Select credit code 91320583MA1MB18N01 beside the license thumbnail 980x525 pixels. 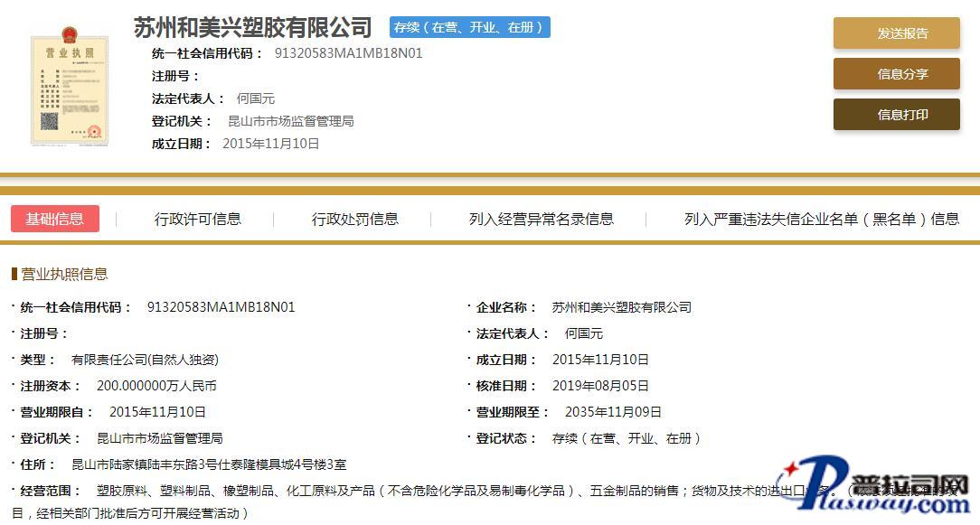pos(349,53)
